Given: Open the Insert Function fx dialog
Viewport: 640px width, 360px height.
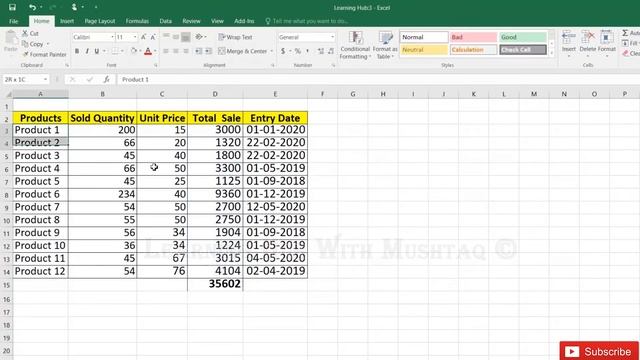Looking at the screenshot, I should click(106, 79).
